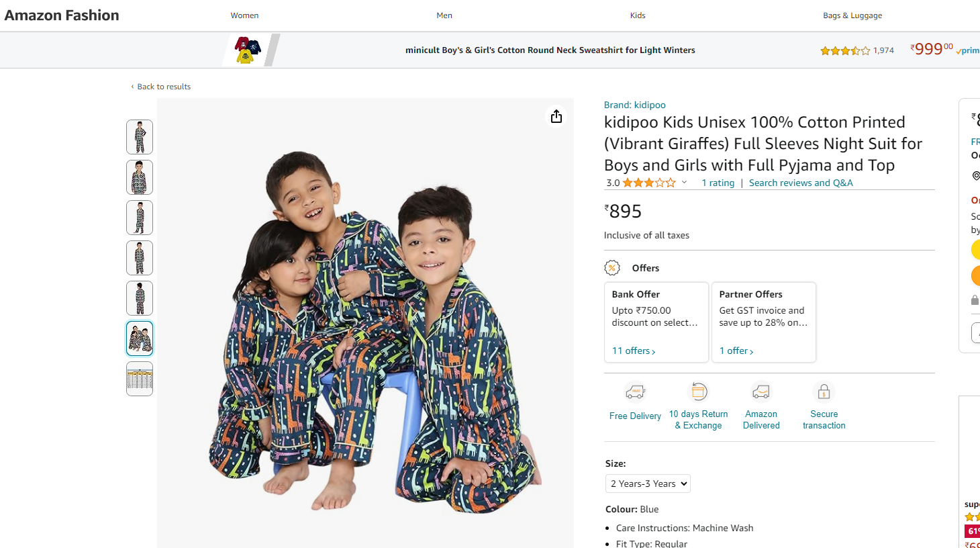
Task: Click the Free Delivery truck icon
Action: click(635, 392)
